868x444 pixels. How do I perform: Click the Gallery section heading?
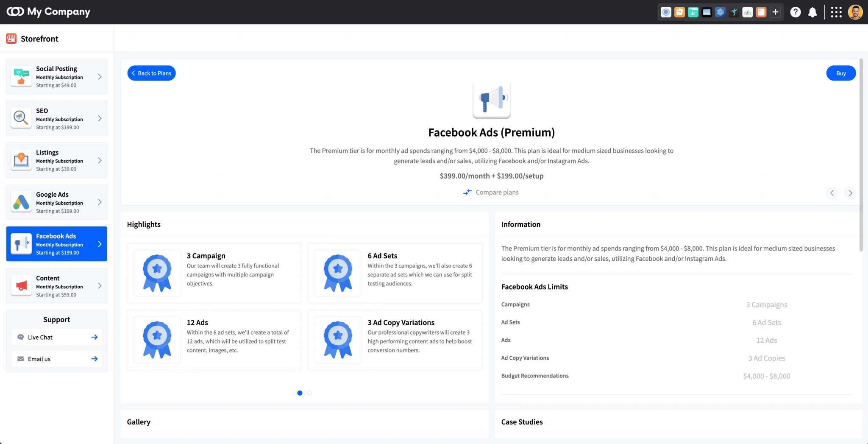pyautogui.click(x=139, y=422)
